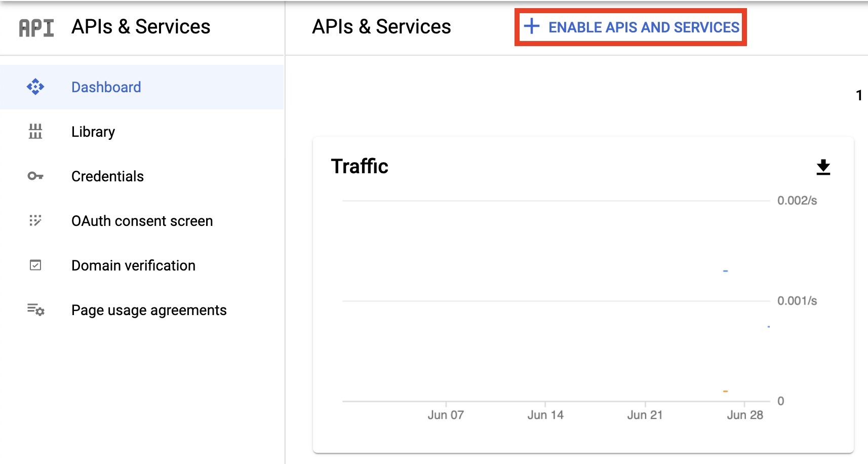The image size is (868, 464).
Task: Click the OAuth consent screen icon
Action: coord(35,221)
